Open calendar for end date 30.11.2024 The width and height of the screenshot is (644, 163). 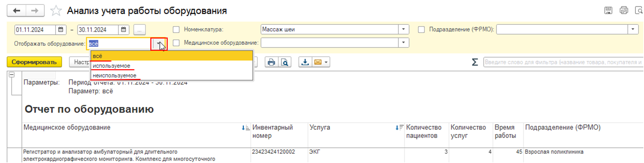[124, 30]
